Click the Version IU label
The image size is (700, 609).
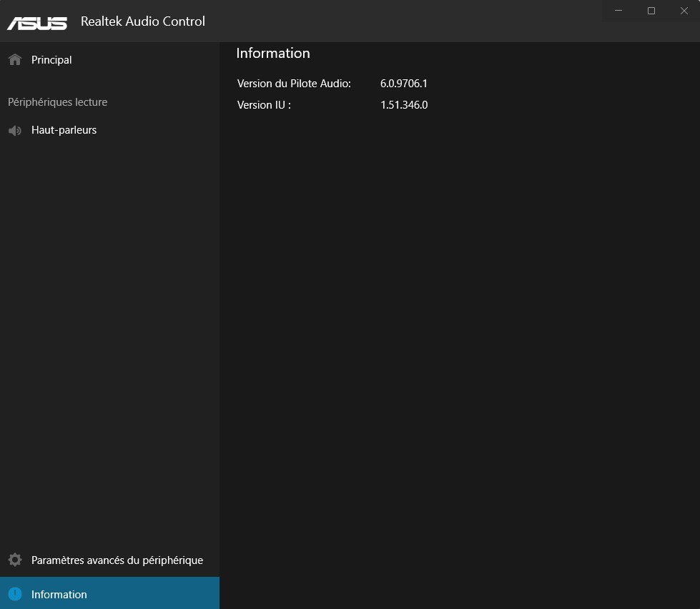(264, 105)
